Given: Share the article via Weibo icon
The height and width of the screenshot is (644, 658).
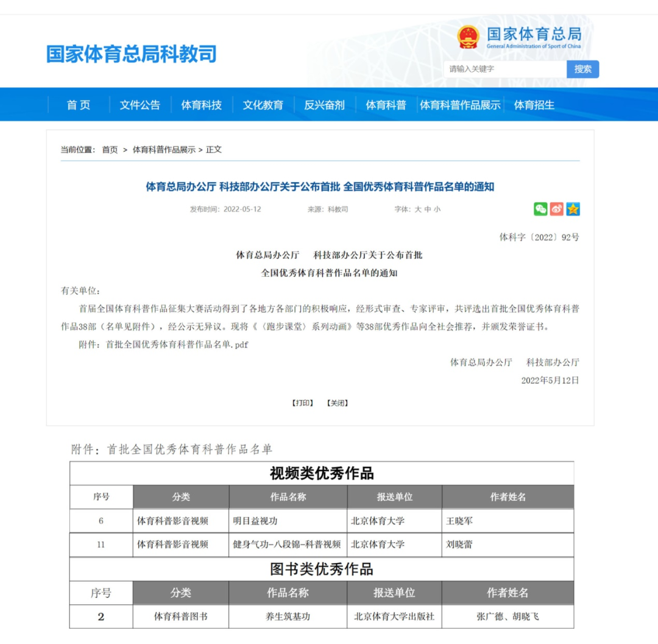Looking at the screenshot, I should [x=556, y=209].
